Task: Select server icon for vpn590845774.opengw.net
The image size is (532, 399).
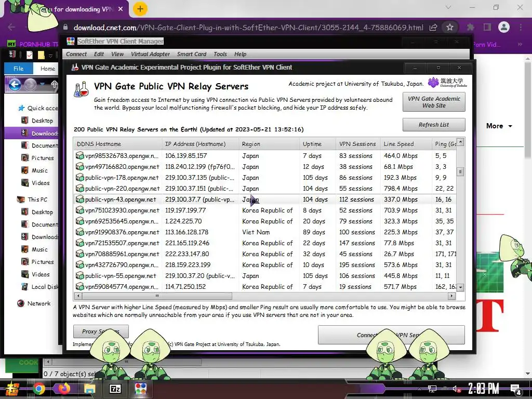Action: pyautogui.click(x=79, y=286)
